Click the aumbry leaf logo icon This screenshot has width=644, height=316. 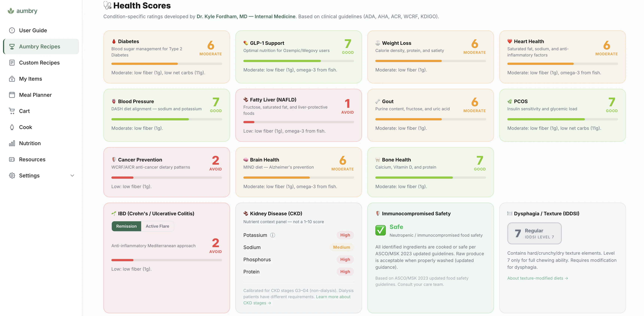(11, 11)
